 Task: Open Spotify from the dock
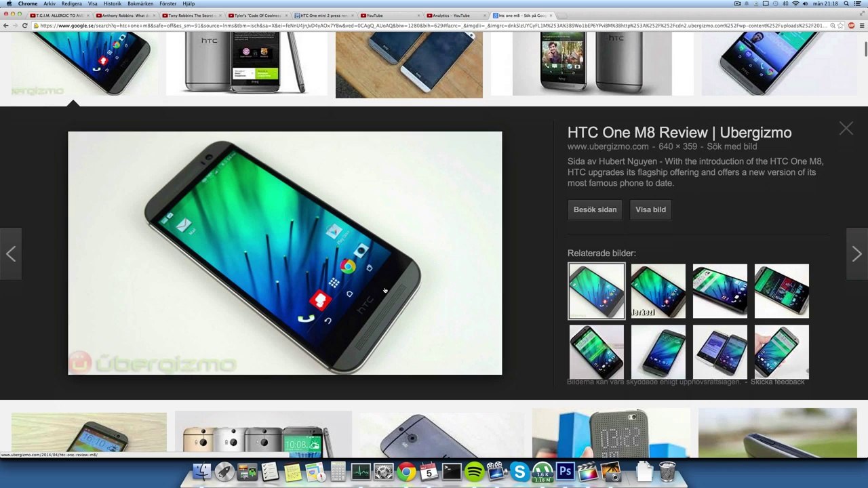click(x=474, y=471)
